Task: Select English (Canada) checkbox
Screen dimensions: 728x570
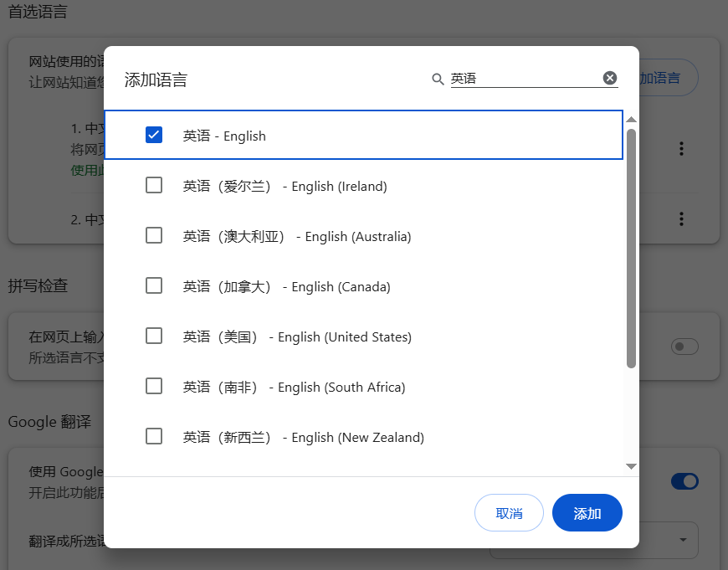Action: [154, 285]
